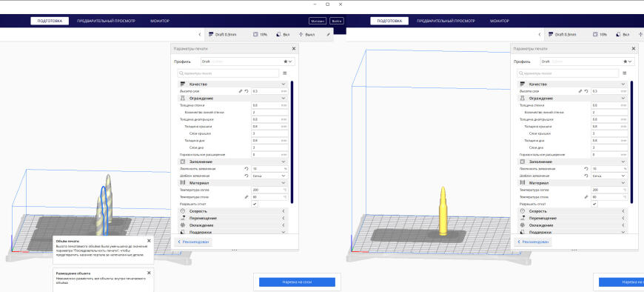The width and height of the screenshot is (644, 292).
Task: Reset layer height with undo arrow, right panel
Action: point(586,91)
